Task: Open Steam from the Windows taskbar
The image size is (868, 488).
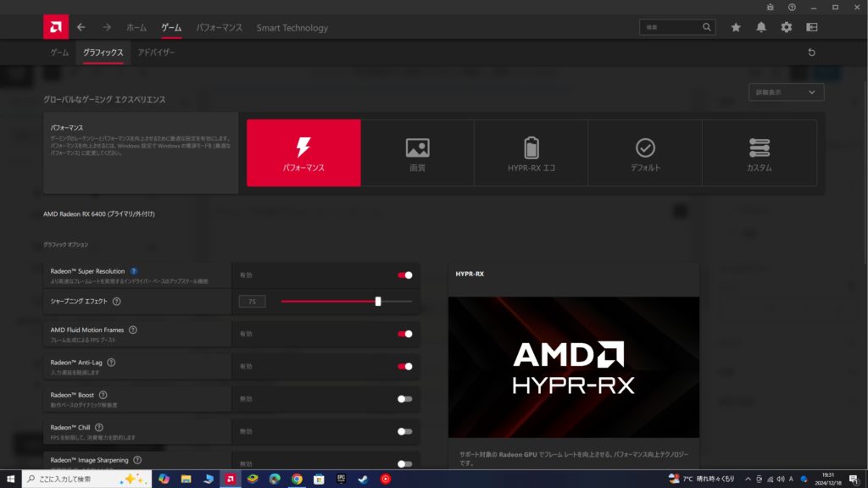Action: click(x=363, y=479)
